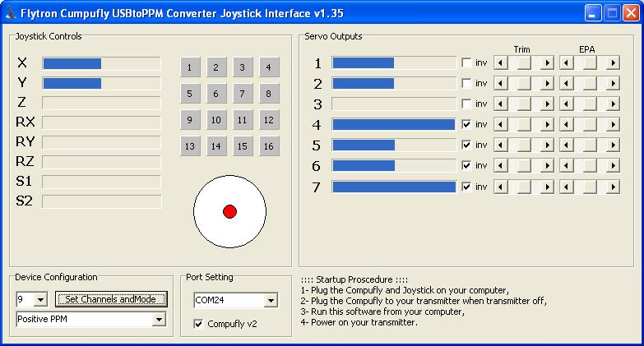644x346 pixels.
Task: Uncheck inv for servo output 4
Action: coord(466,124)
